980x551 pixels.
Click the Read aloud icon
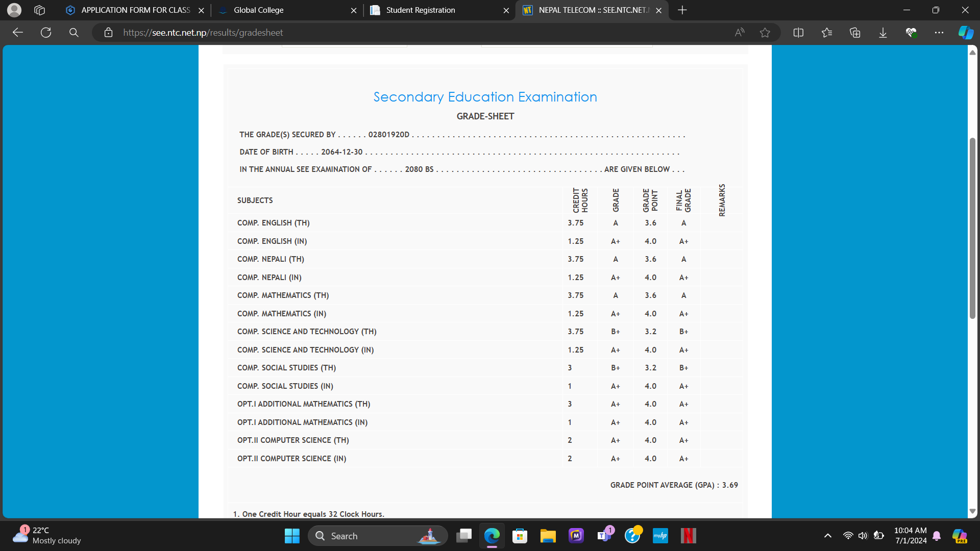[739, 33]
